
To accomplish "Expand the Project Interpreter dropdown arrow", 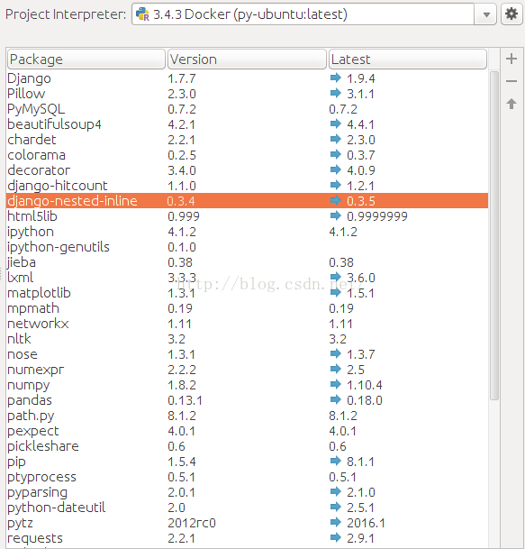I will pyautogui.click(x=486, y=14).
